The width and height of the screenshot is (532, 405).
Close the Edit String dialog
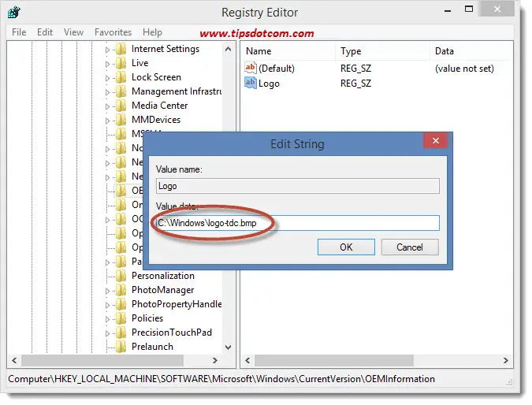435,143
